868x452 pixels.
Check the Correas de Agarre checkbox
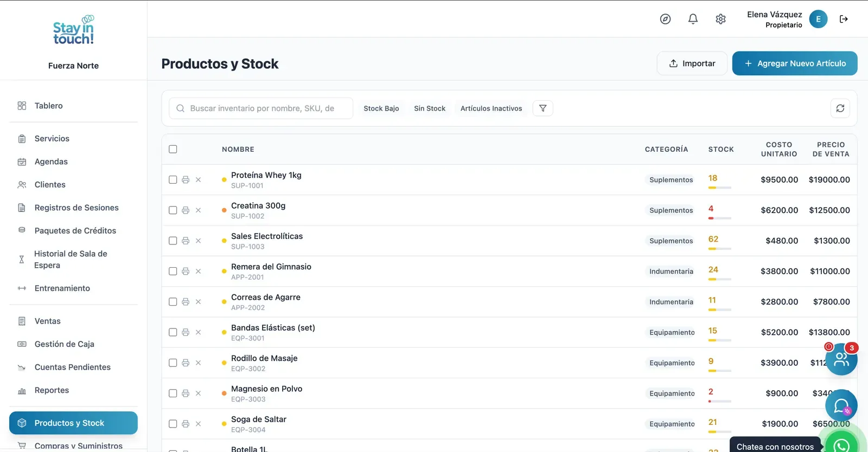point(173,302)
